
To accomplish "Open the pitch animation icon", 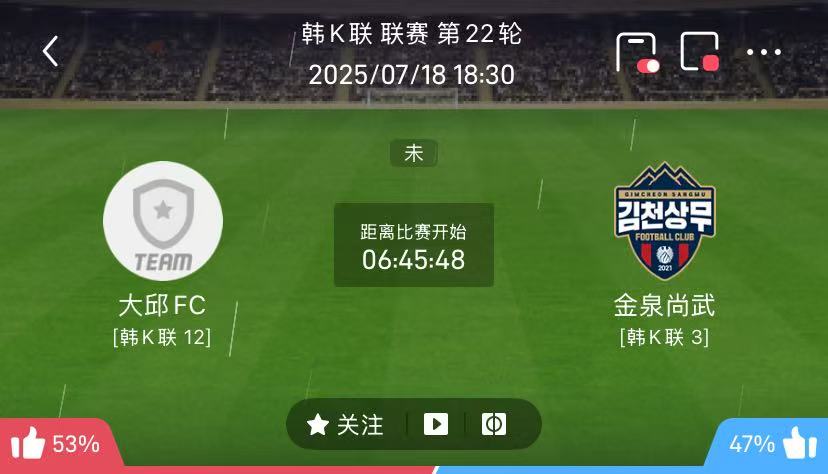I will click(x=494, y=424).
